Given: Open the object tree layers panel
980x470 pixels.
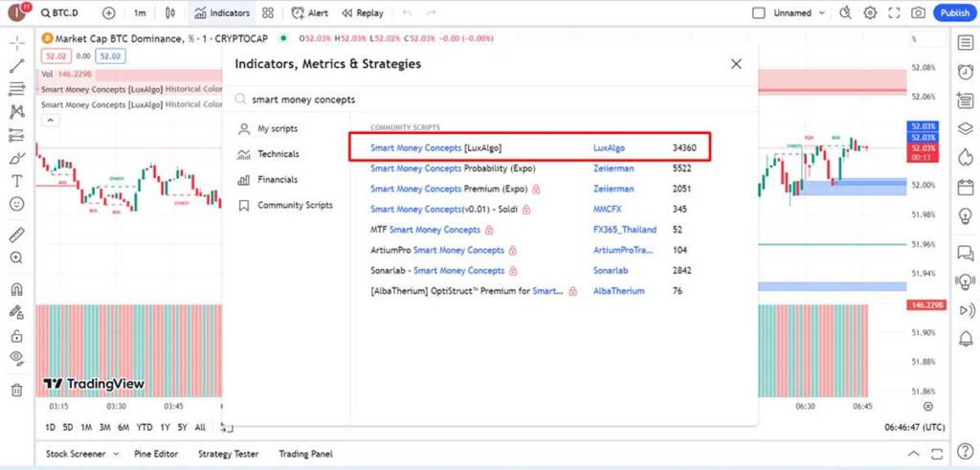Looking at the screenshot, I should pos(966,128).
